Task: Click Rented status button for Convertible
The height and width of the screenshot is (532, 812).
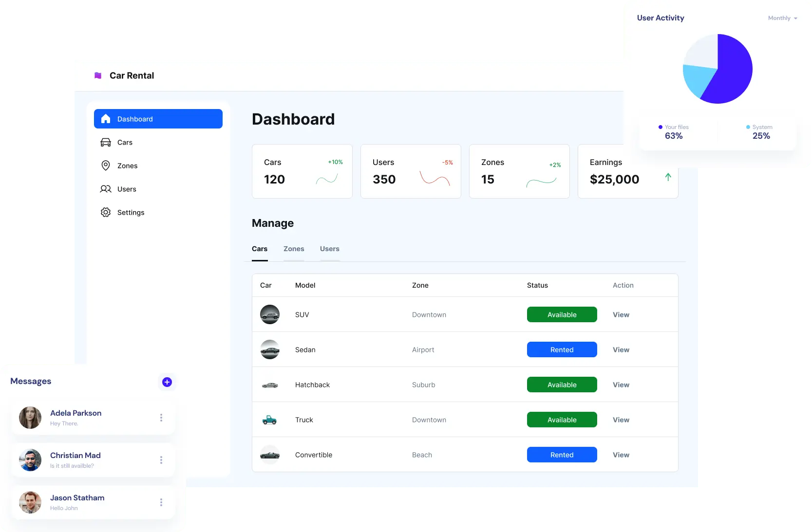Action: 562,455
